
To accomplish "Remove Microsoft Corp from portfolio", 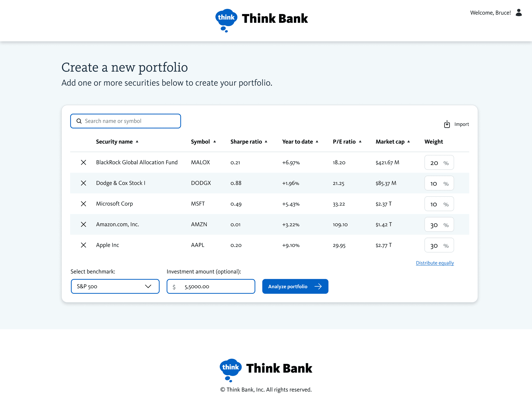I will pos(83,204).
